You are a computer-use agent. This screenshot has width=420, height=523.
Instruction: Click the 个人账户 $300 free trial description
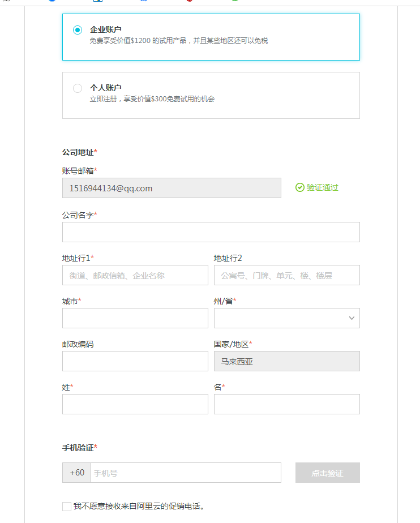tap(152, 99)
